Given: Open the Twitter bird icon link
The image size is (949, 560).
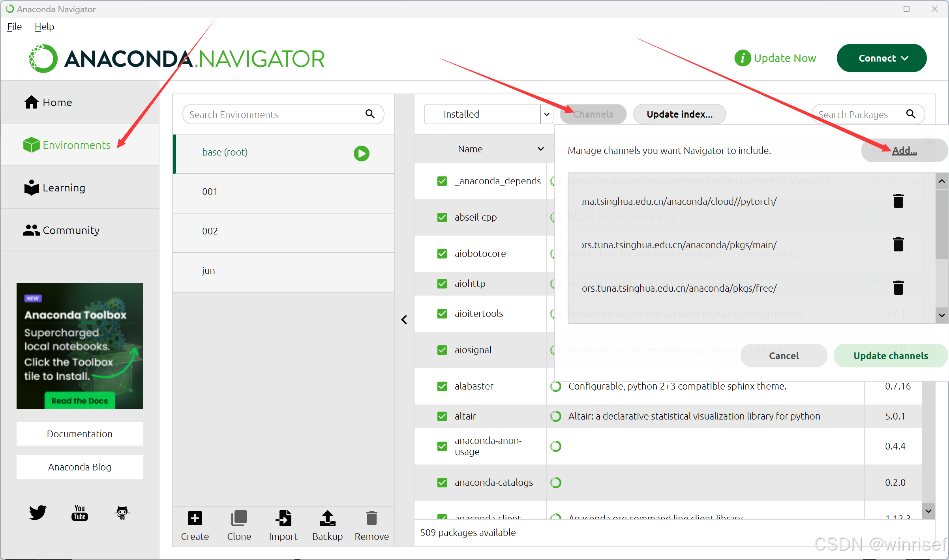Looking at the screenshot, I should (x=38, y=513).
